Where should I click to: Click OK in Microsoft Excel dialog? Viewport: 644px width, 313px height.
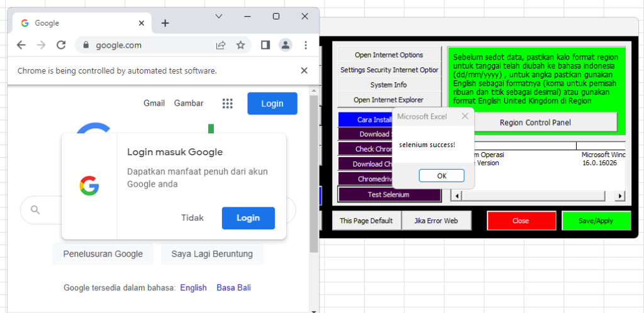441,175
